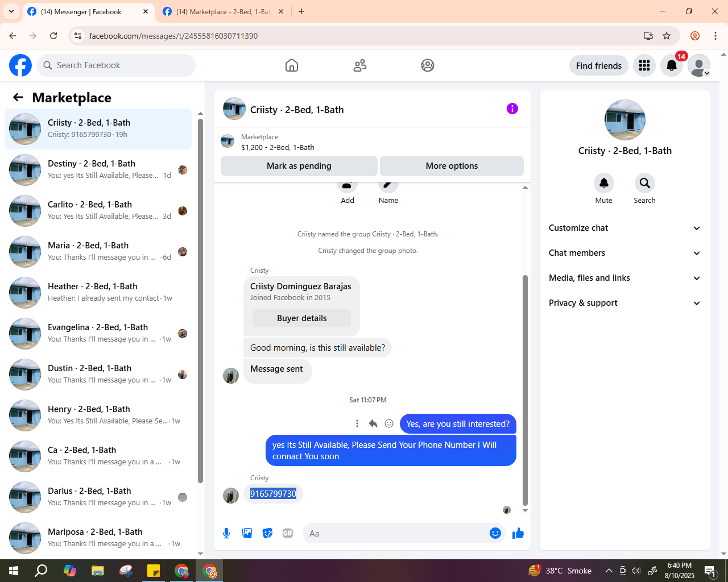Click the $1,200 - 2-Bed, 1-Bath listing

point(278,147)
